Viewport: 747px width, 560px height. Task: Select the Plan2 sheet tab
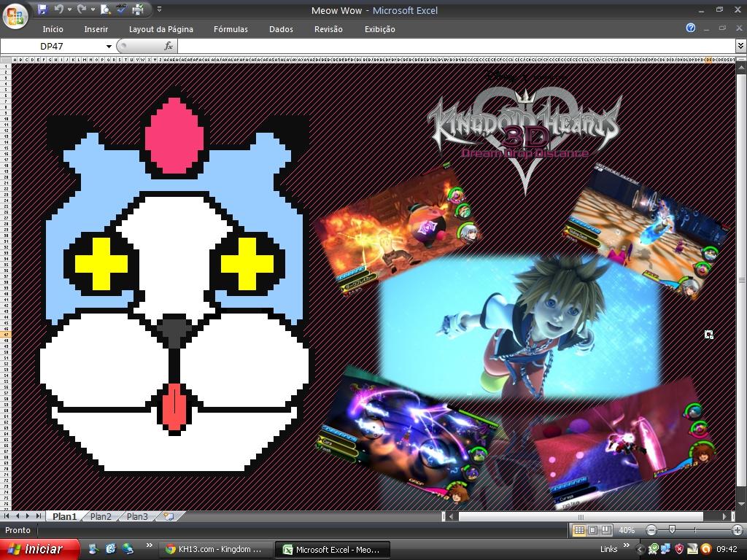tap(101, 516)
